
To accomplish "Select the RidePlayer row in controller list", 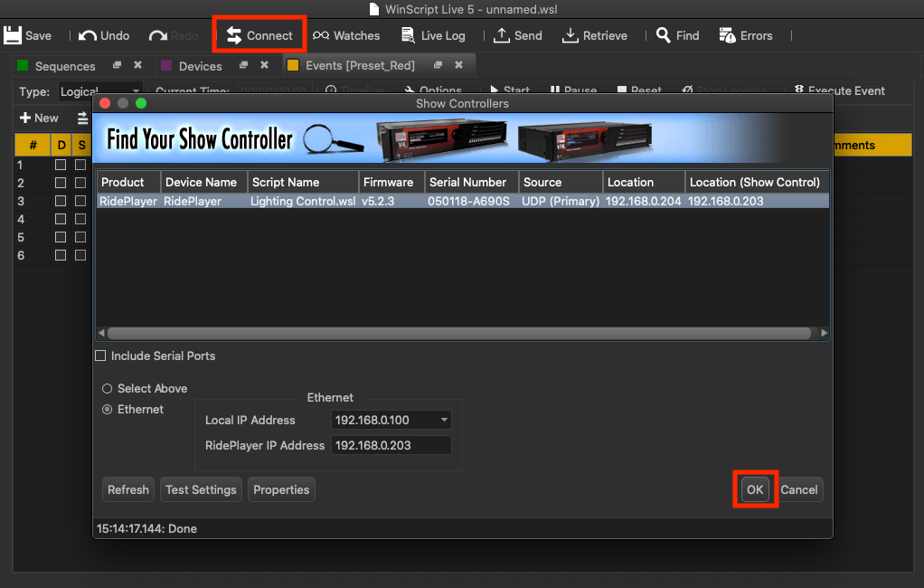I will pyautogui.click(x=463, y=201).
